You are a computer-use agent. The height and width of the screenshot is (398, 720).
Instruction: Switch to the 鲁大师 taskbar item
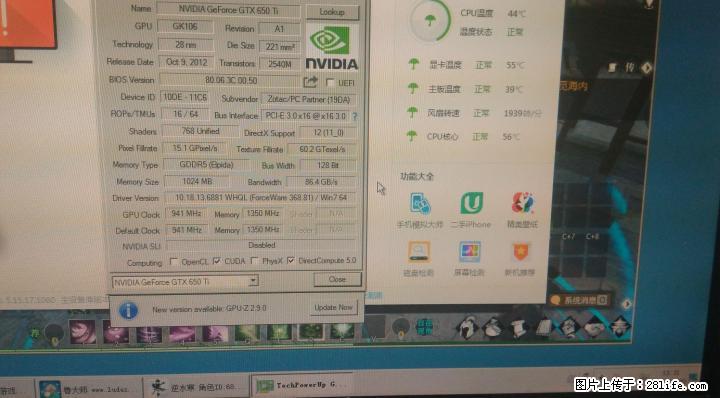click(x=88, y=389)
